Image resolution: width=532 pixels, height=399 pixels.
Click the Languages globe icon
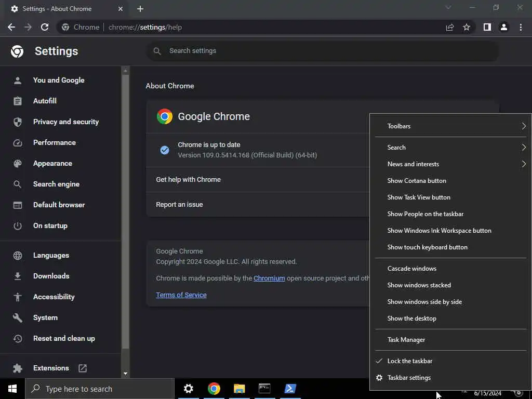[18, 256]
